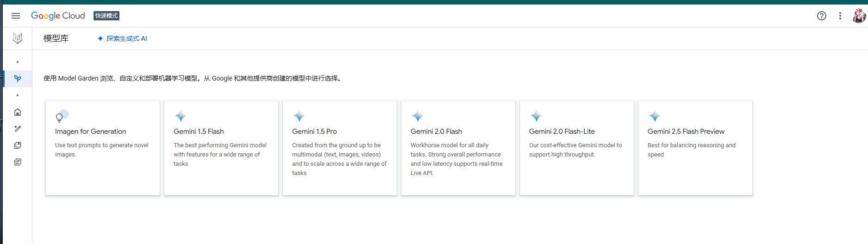Viewport: 868px width, 244px height.
Task: Click the 探索生成式 AI link
Action: tap(123, 38)
